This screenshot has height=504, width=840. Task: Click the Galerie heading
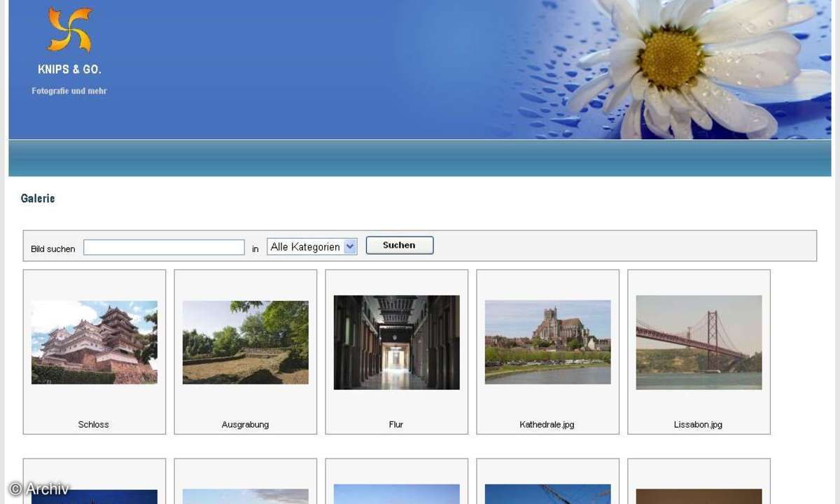point(38,199)
